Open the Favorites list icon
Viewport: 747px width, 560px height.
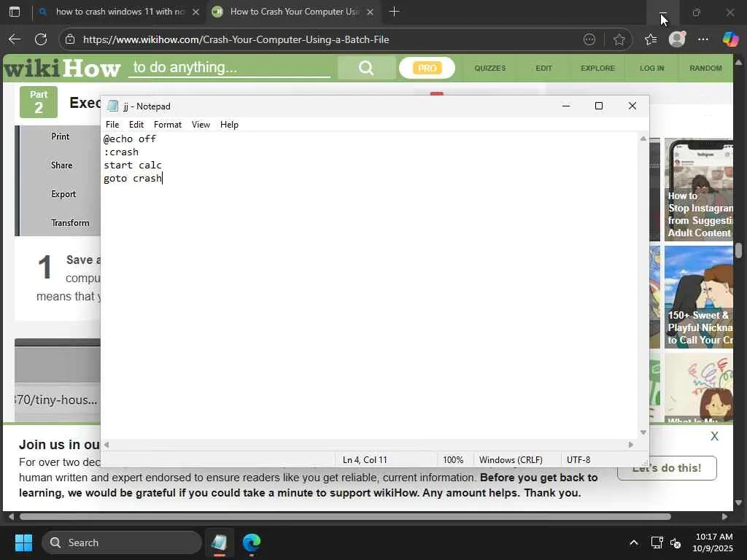[651, 39]
